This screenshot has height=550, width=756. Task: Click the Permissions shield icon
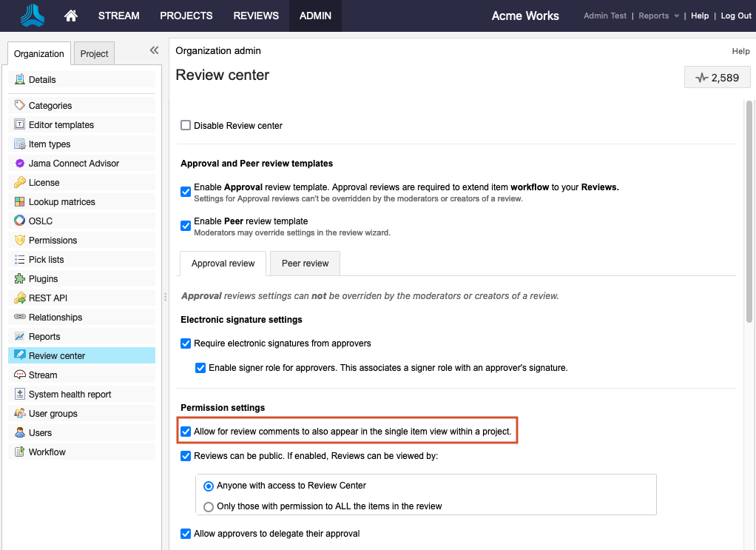(x=20, y=241)
